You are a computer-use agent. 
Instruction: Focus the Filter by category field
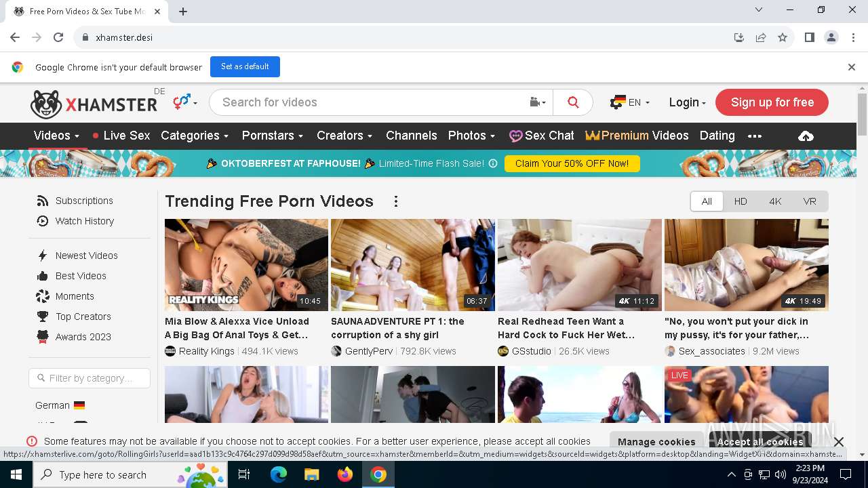coord(90,378)
